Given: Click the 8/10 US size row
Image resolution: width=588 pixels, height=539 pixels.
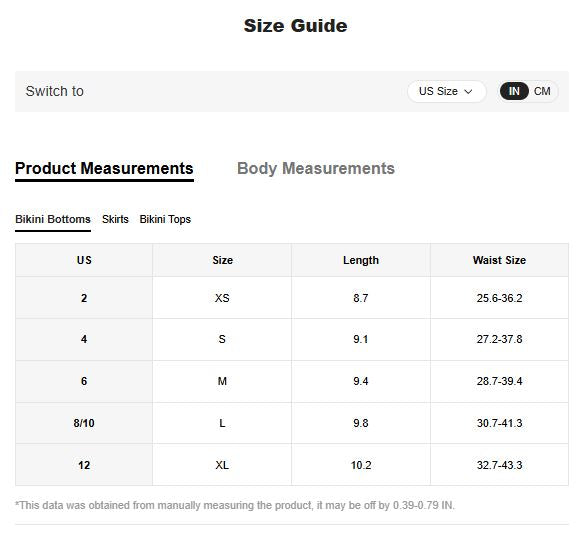Looking at the screenshot, I should tap(292, 423).
